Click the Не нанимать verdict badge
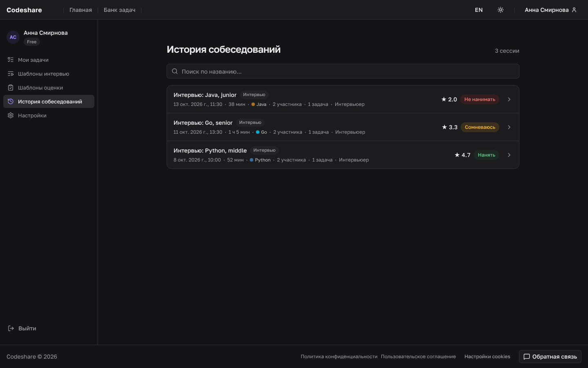588x368 pixels. tap(480, 99)
